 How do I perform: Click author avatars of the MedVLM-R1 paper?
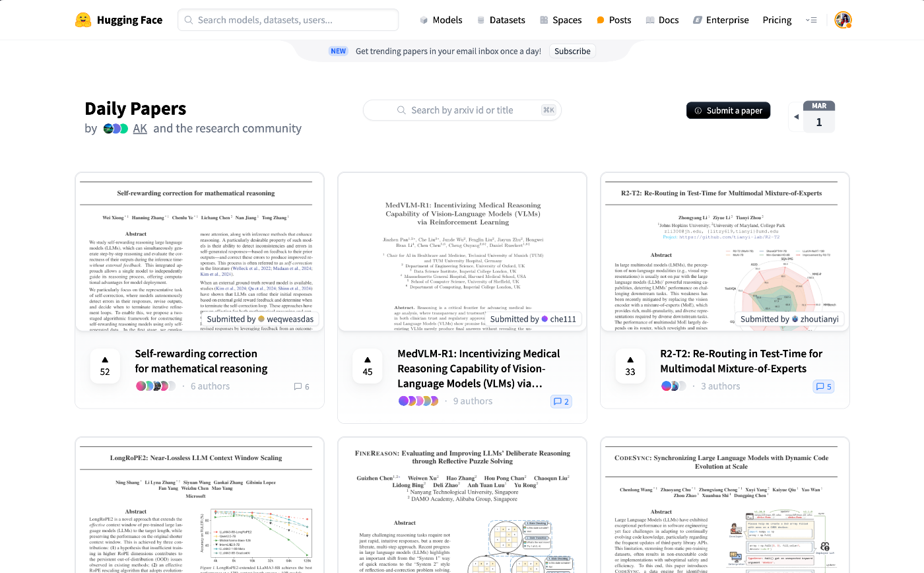pos(418,401)
